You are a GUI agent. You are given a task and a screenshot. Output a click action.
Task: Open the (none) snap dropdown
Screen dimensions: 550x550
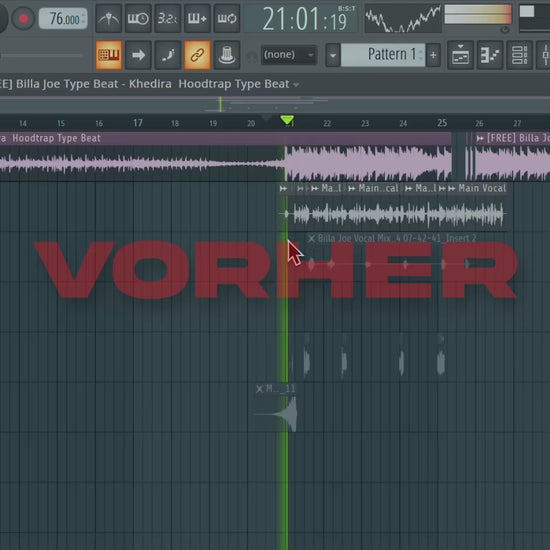point(289,55)
